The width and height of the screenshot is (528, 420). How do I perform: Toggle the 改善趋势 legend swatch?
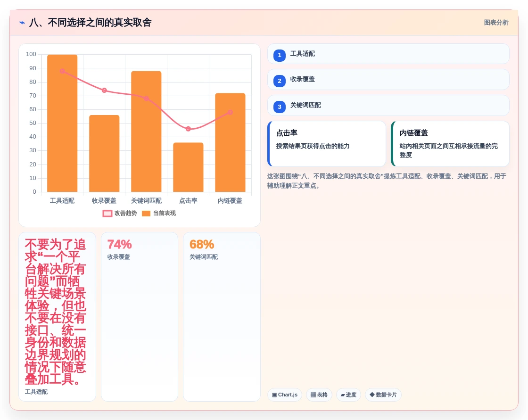click(x=107, y=213)
